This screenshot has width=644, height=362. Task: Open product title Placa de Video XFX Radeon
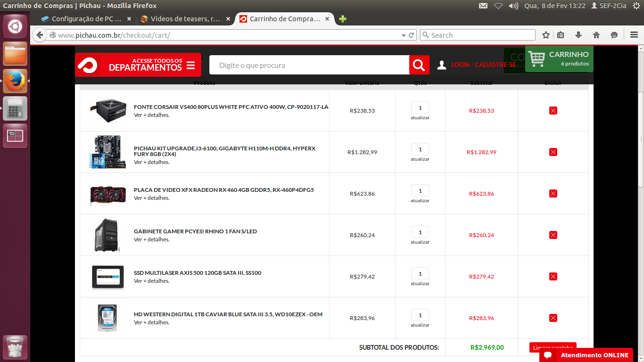224,190
